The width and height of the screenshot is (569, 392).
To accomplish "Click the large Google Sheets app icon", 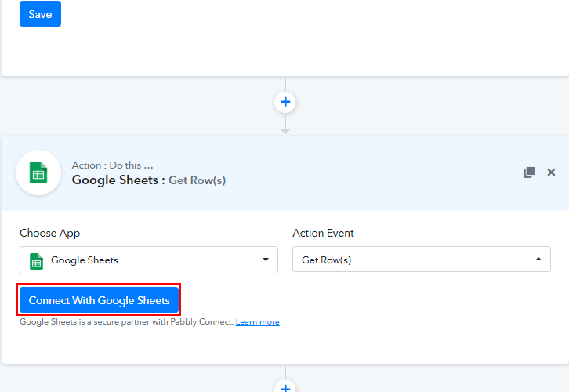I will 38,172.
